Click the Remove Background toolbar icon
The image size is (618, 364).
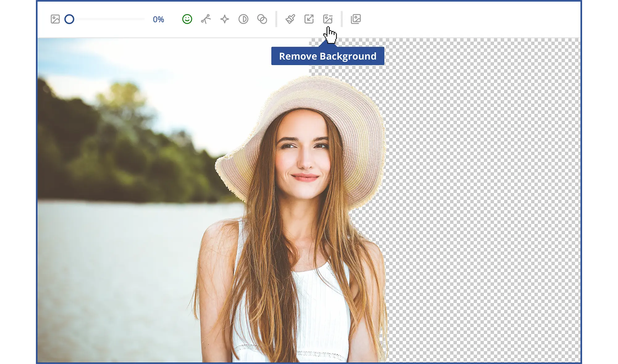click(328, 19)
